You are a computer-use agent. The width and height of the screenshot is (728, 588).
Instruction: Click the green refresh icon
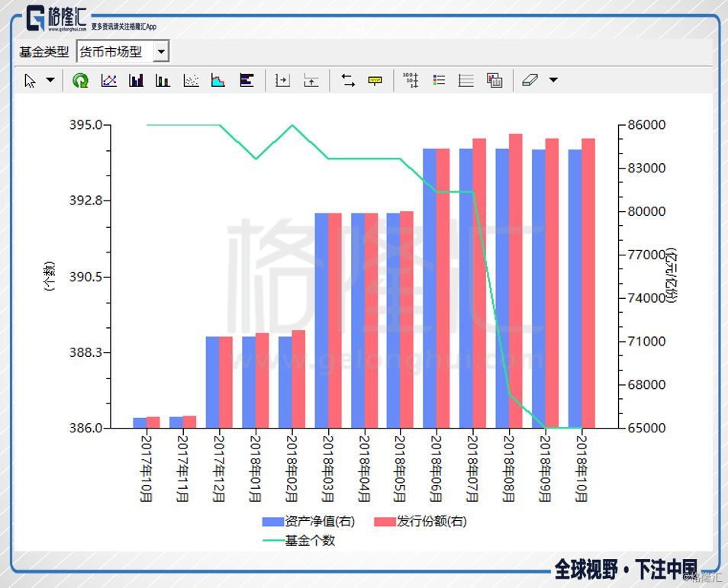(80, 81)
